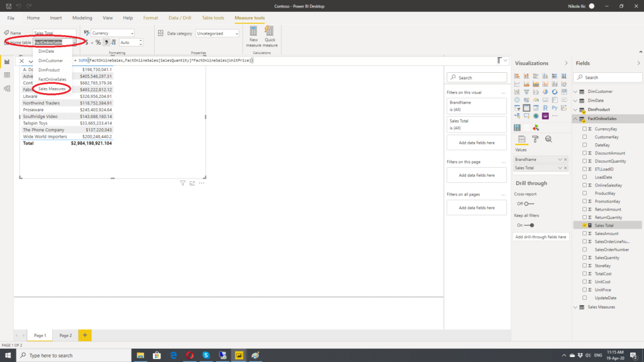This screenshot has height=362, width=644.
Task: Switch to Data view in left sidebar
Action: pos(7,75)
